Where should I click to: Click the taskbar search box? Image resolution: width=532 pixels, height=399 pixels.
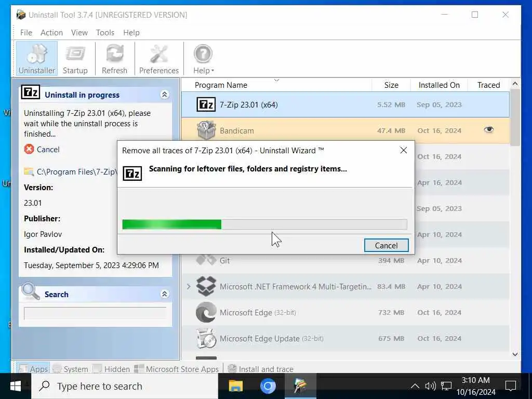pyautogui.click(x=125, y=386)
